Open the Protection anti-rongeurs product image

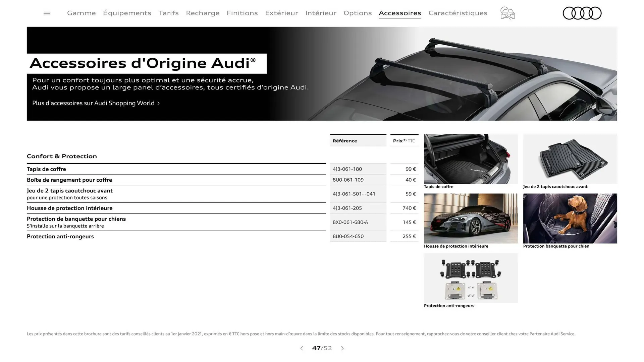(x=471, y=278)
